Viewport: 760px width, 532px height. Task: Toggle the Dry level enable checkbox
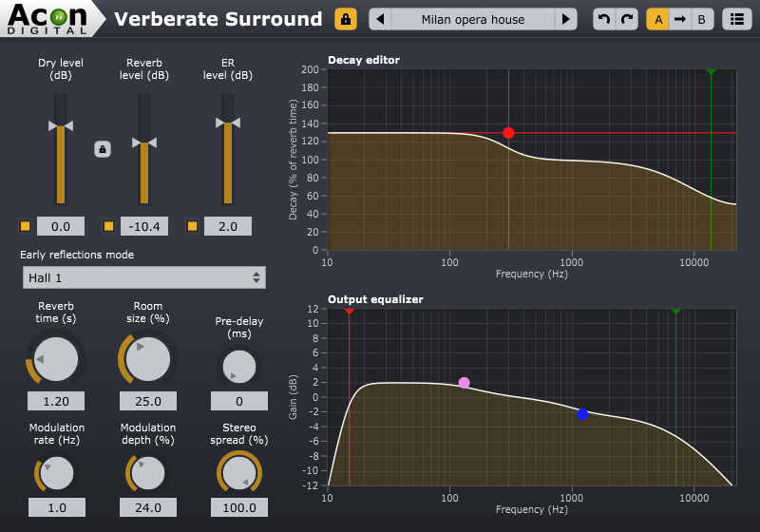coord(26,226)
